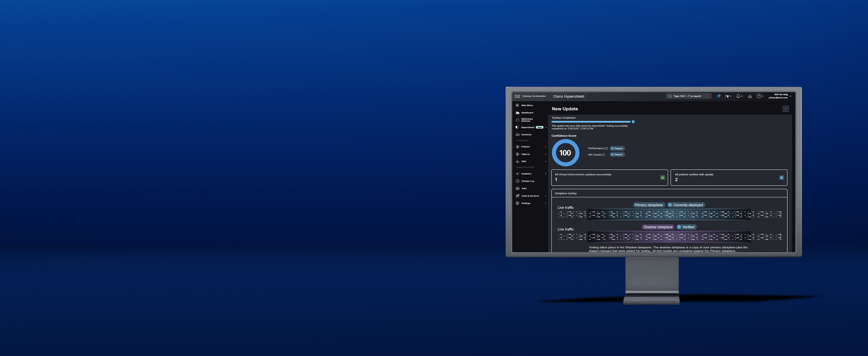Click the refresh button beside New Update
The image size is (868, 356).
(786, 109)
